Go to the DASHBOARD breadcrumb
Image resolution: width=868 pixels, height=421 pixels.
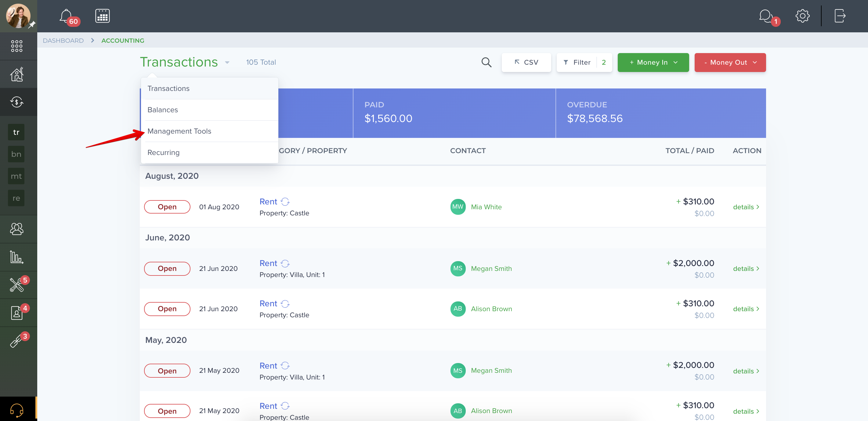[63, 40]
